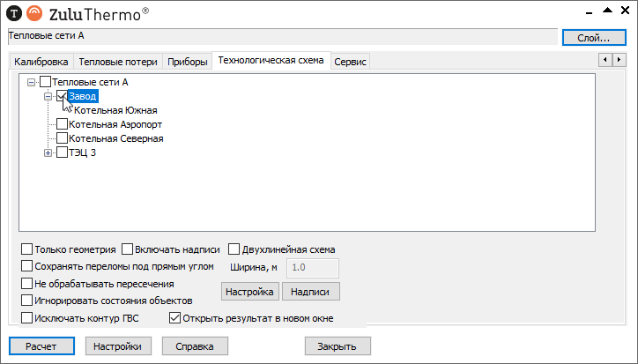This screenshot has height=364, width=638.
Task: Open the Сервис tab
Action: (351, 62)
